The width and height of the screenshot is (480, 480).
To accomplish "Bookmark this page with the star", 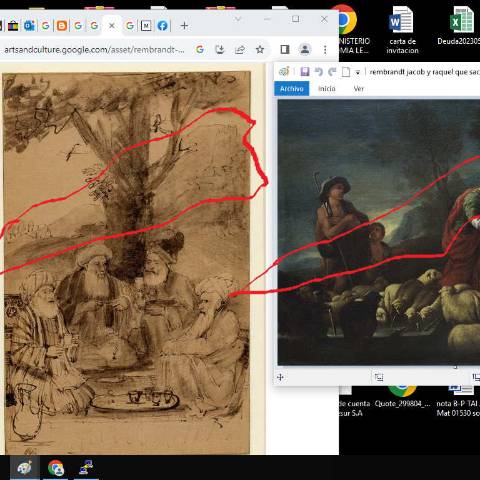I will [x=260, y=50].
